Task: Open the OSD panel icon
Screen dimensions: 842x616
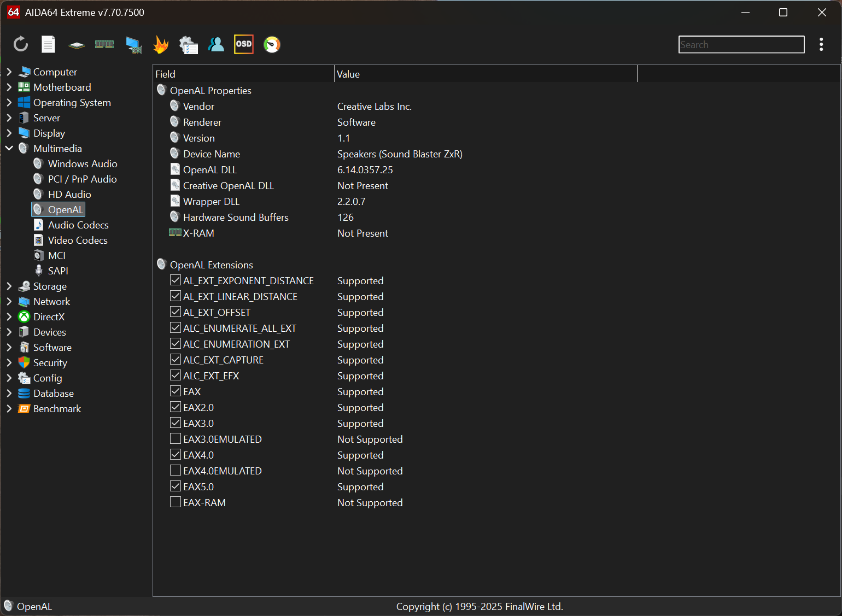Action: pos(244,44)
